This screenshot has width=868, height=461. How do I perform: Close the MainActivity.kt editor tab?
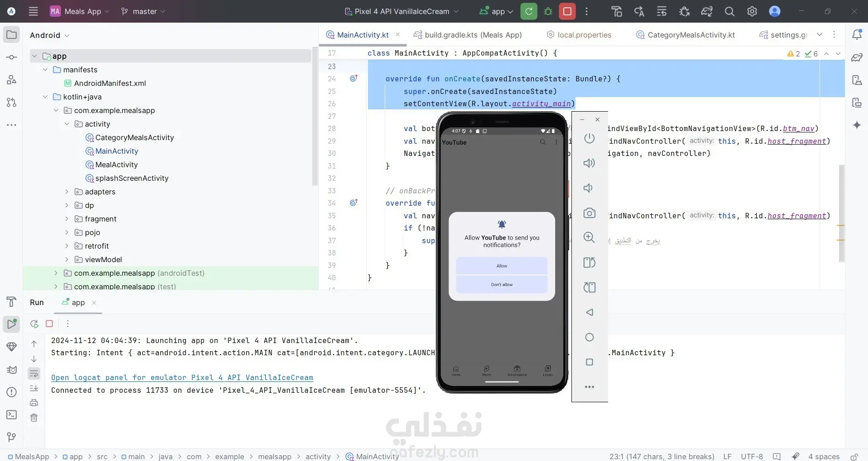point(398,34)
